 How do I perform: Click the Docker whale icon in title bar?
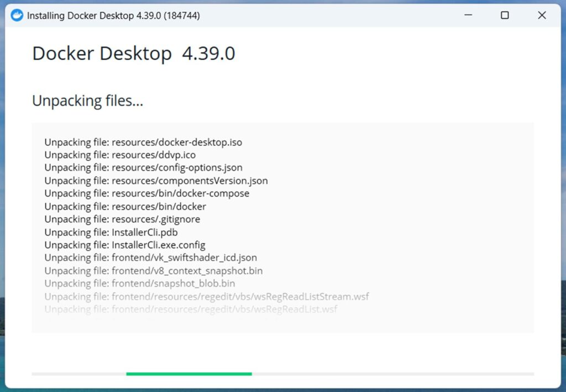pos(17,15)
